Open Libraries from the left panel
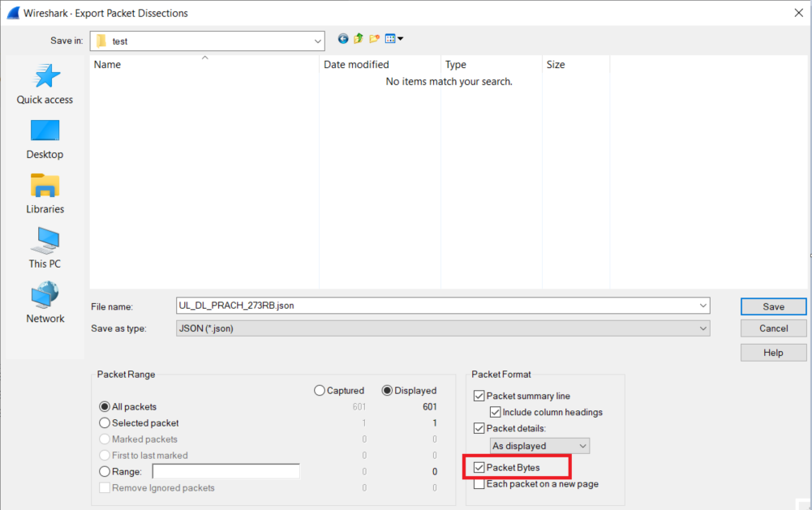 coord(45,193)
